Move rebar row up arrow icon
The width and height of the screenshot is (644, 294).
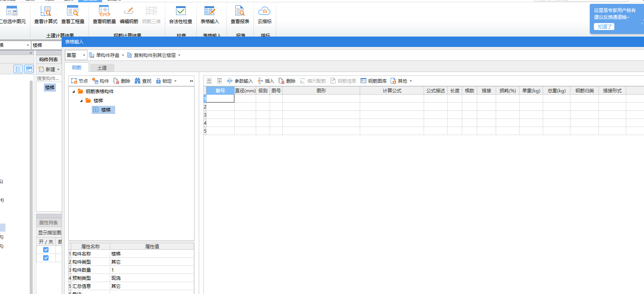209,81
